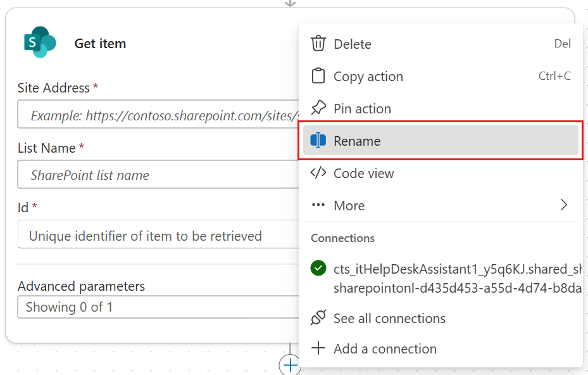Image resolution: width=588 pixels, height=375 pixels.
Task: Click the clipboard Copy action icon
Action: (x=318, y=75)
